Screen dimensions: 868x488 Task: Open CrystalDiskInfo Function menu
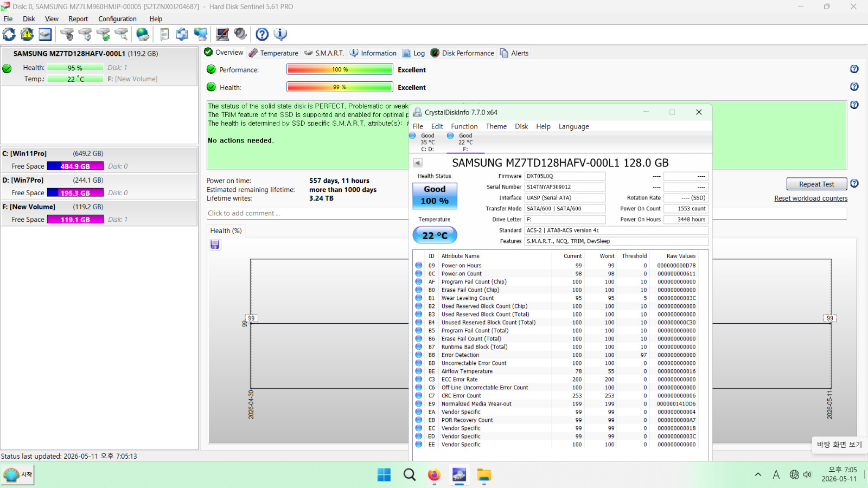click(x=464, y=126)
